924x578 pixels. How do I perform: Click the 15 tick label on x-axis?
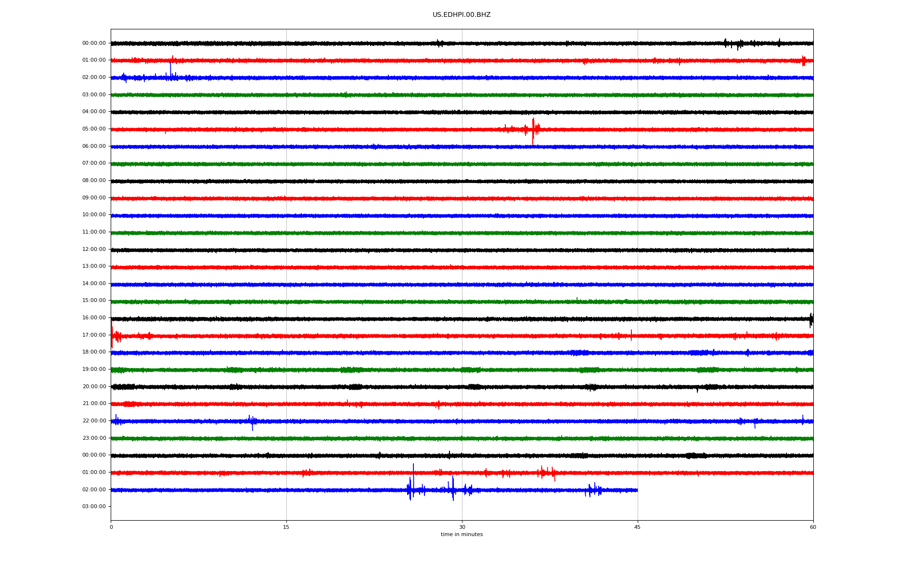(286, 527)
